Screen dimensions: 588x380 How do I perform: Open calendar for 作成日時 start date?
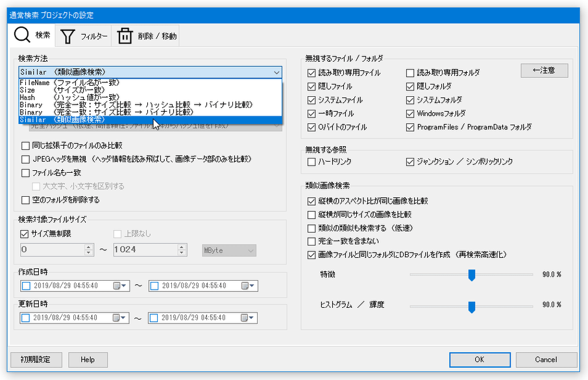pyautogui.click(x=121, y=286)
